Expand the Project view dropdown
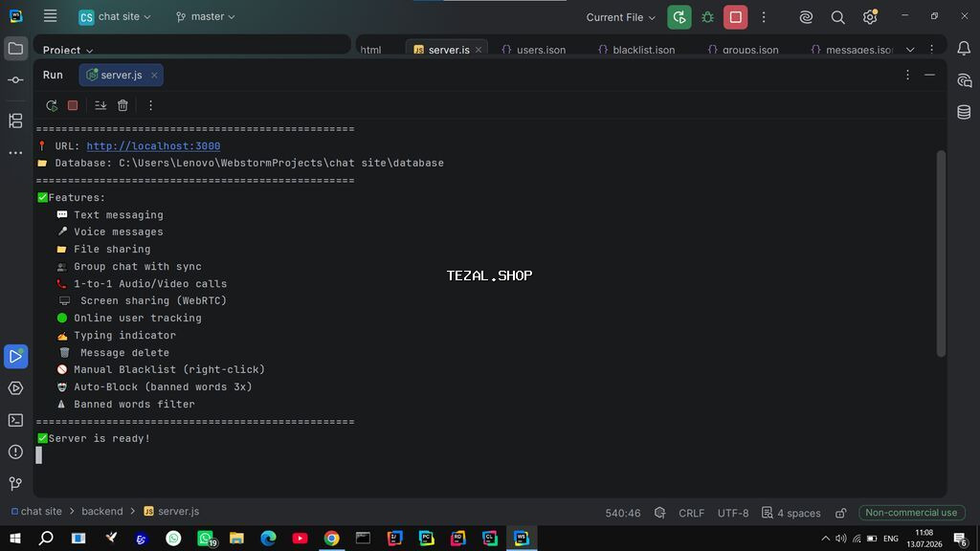980x551 pixels. 68,50
